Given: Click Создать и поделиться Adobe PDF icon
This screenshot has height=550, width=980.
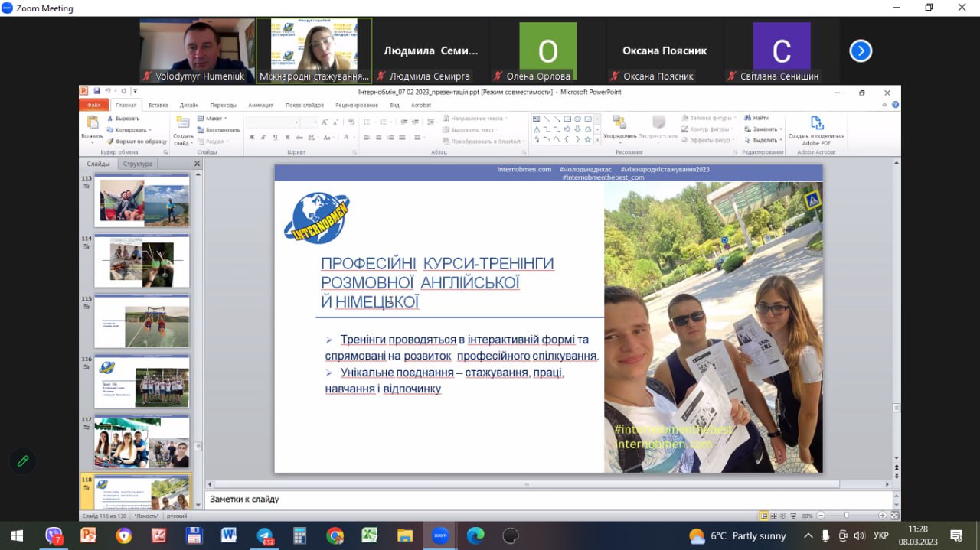Looking at the screenshot, I should point(816,123).
